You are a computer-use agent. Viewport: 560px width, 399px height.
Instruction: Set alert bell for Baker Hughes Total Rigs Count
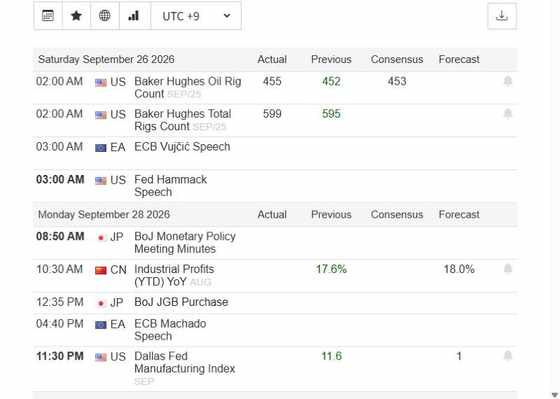(508, 114)
